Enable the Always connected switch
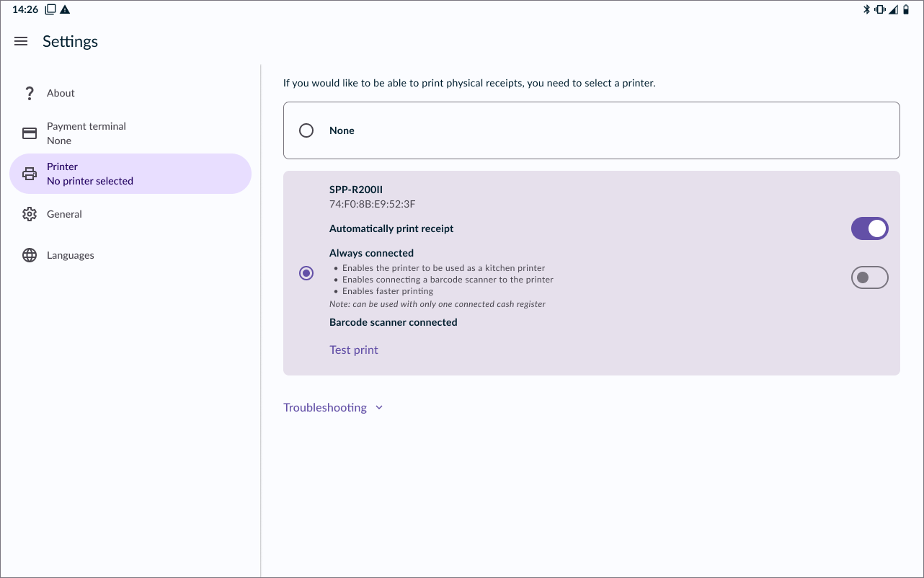This screenshot has width=924, height=578. coord(870,277)
